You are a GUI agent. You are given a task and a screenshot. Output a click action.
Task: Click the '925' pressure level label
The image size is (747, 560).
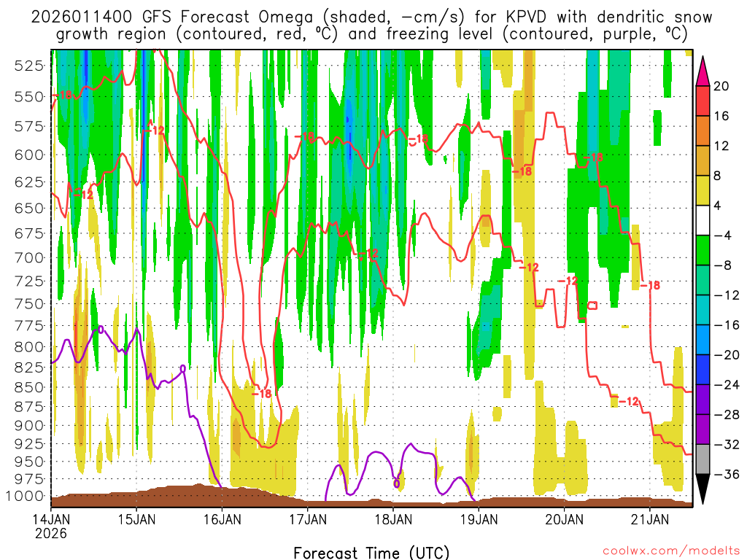[x=29, y=443]
